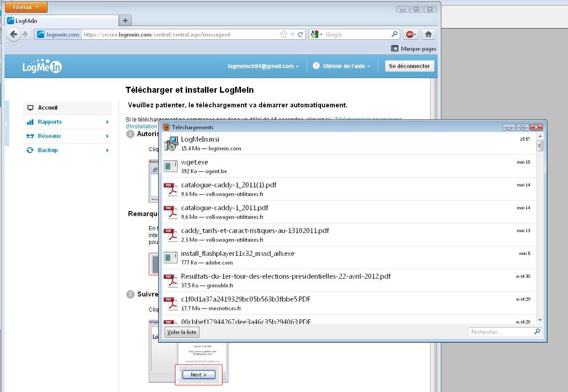Viewport: 568px width, 392px height.
Task: Click the 777 Ko — adobe.com size line
Action: [207, 263]
